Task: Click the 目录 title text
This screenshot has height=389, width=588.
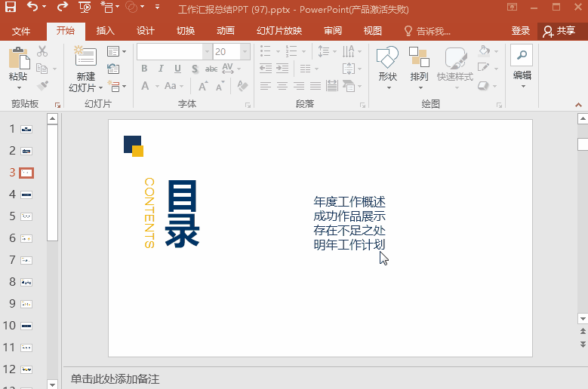Action: tap(182, 213)
